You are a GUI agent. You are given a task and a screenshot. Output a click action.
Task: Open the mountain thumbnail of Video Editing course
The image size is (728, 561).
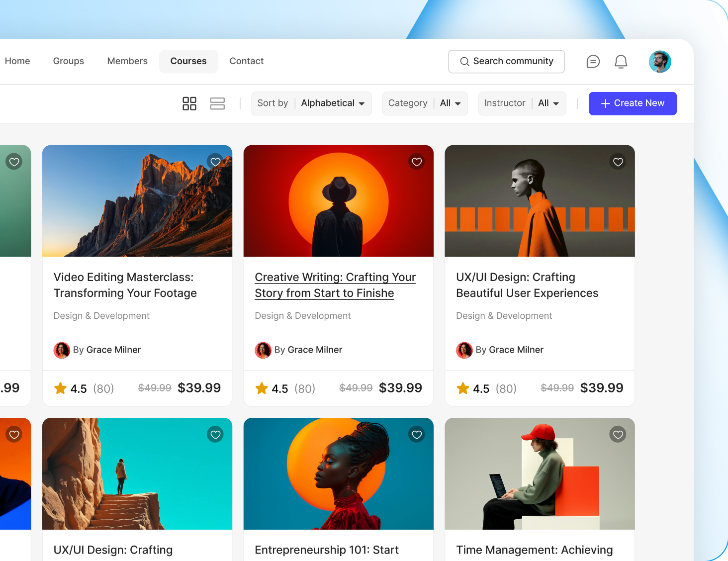137,201
